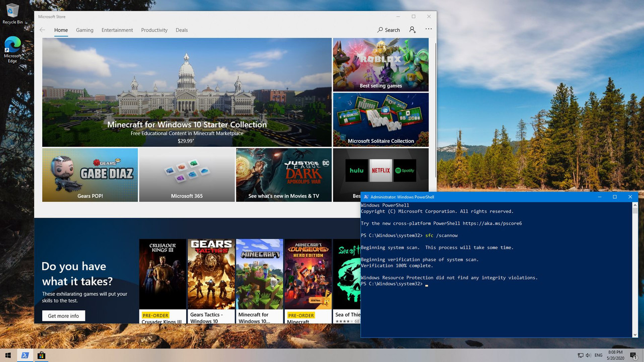The height and width of the screenshot is (362, 644).
Task: Open the Microsoft 365 tile
Action: click(187, 175)
